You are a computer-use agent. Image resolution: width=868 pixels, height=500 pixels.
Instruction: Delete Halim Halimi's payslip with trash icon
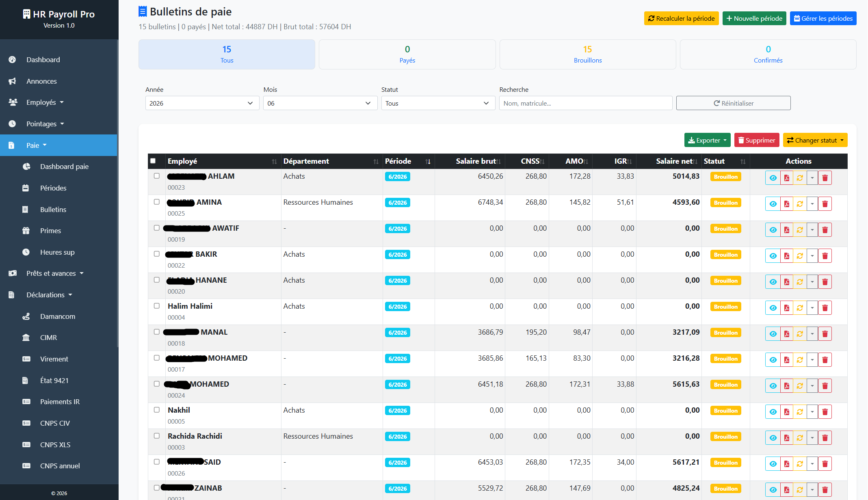(x=825, y=308)
